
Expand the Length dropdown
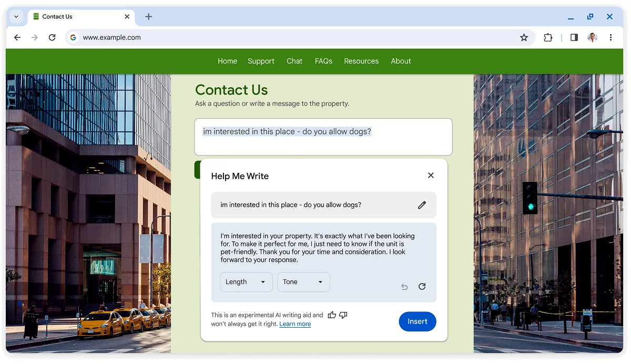246,282
